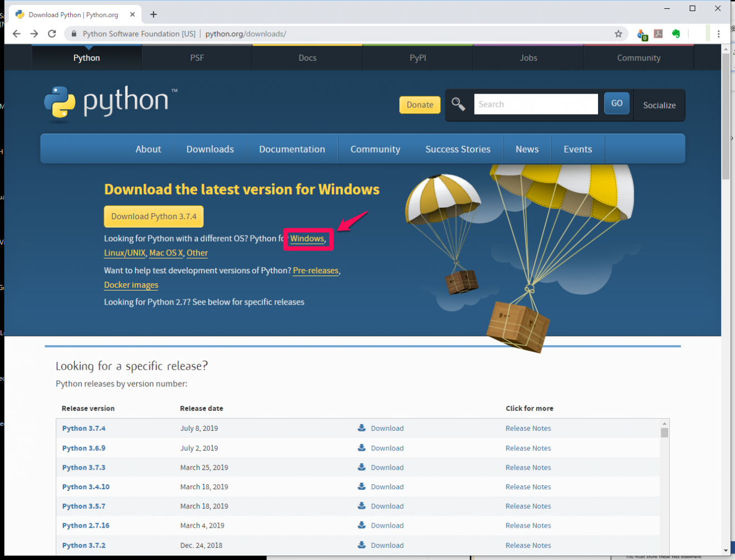Open a new browser tab

coord(154,14)
